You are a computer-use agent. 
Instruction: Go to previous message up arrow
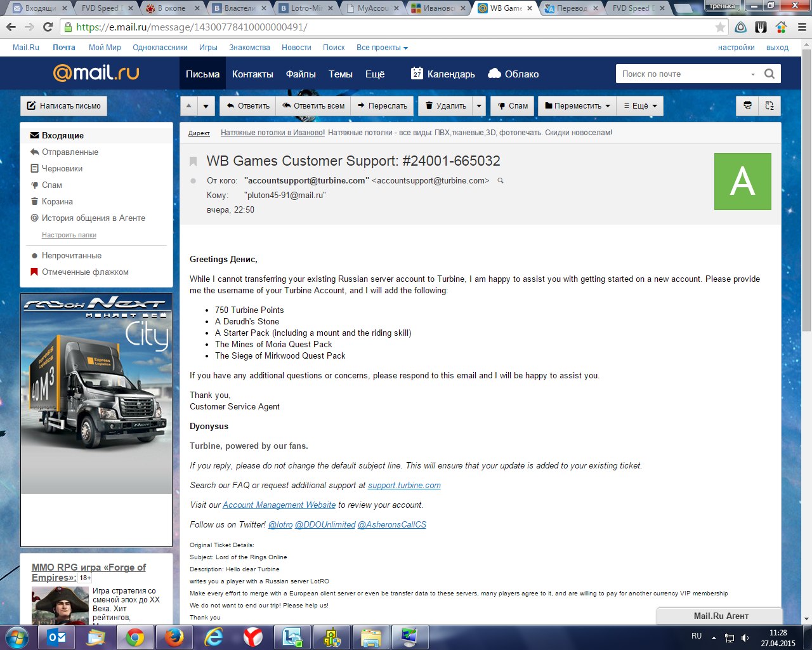click(189, 106)
